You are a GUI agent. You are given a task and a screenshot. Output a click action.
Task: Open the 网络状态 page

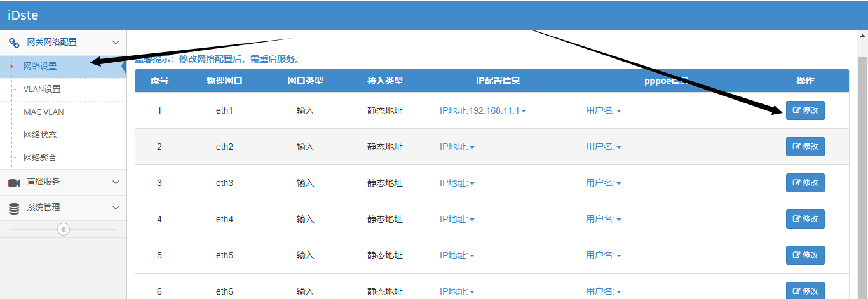[x=40, y=135]
